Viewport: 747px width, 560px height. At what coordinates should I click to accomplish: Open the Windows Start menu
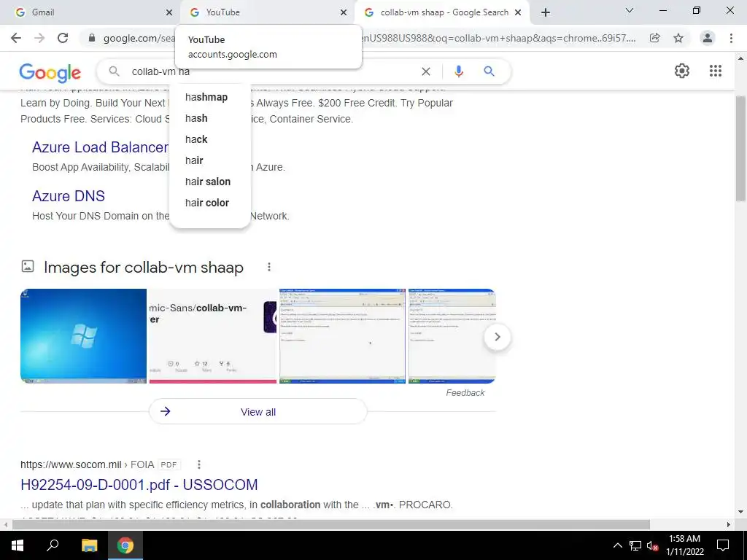(x=18, y=545)
